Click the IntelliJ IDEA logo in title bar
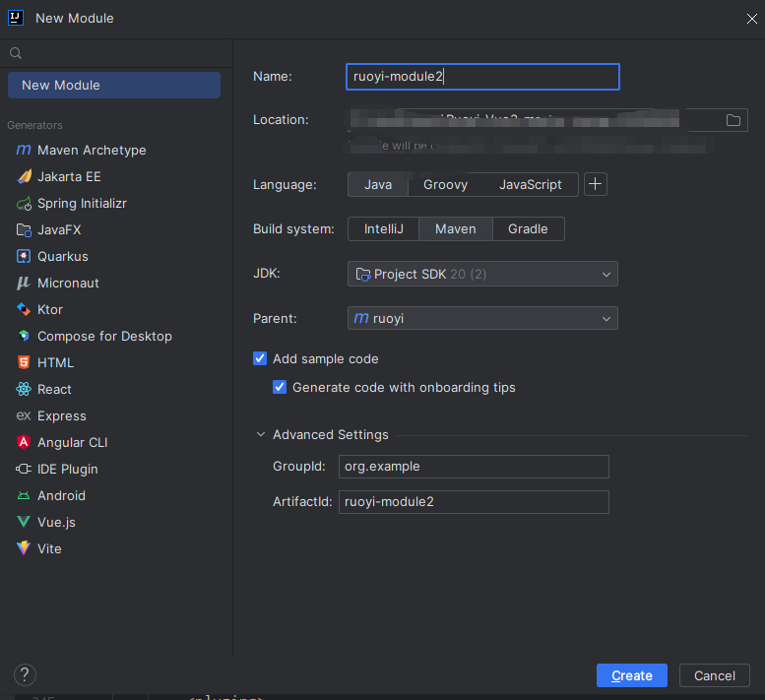 (16, 18)
